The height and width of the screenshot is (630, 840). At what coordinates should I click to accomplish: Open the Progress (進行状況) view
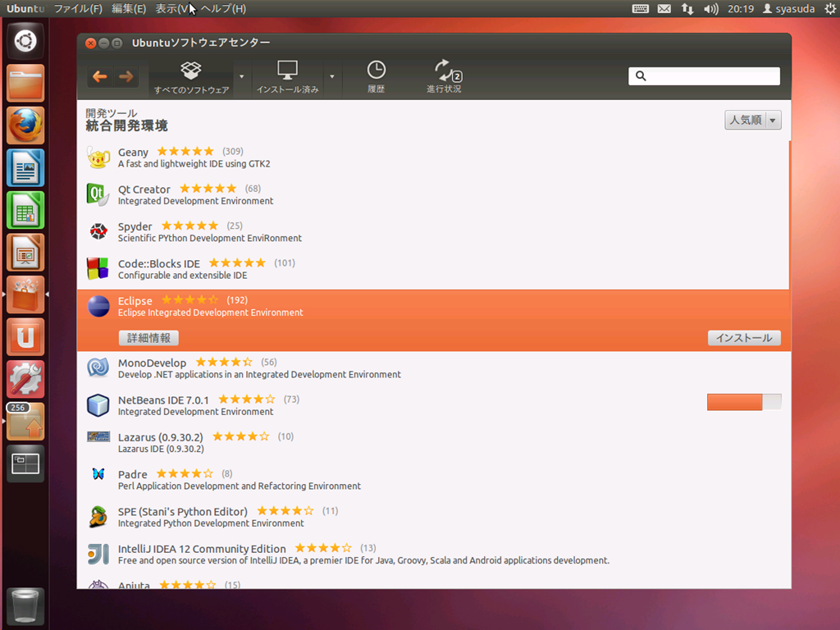(x=444, y=77)
